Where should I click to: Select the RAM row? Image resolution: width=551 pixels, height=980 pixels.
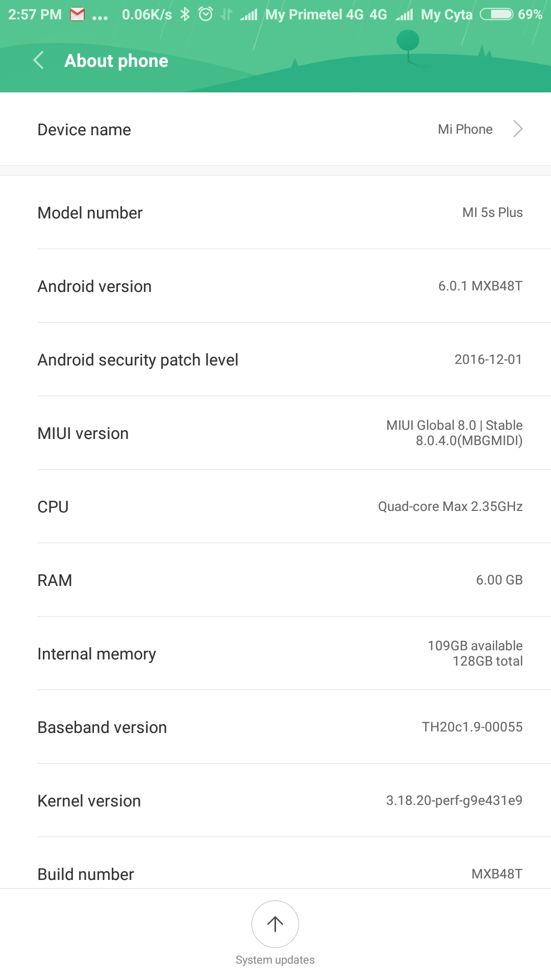[275, 580]
